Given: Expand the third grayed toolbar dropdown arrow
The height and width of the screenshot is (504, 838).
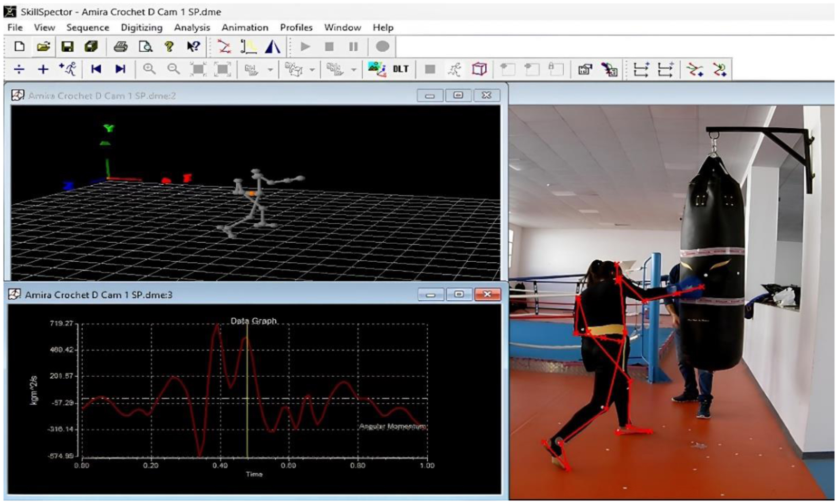Looking at the screenshot, I should [x=353, y=70].
